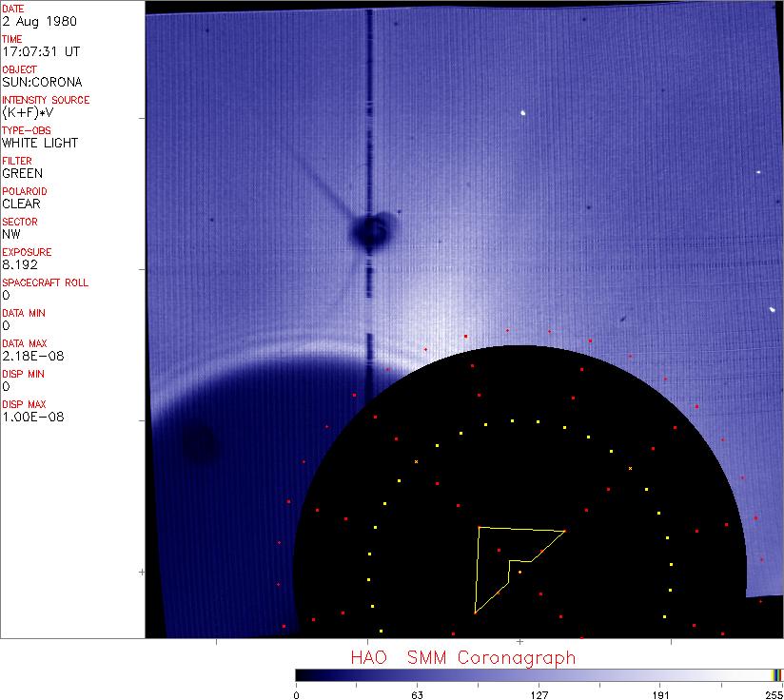The height and width of the screenshot is (700, 784).
Task: Click the colorbar near the 127 mark
Action: click(539, 674)
